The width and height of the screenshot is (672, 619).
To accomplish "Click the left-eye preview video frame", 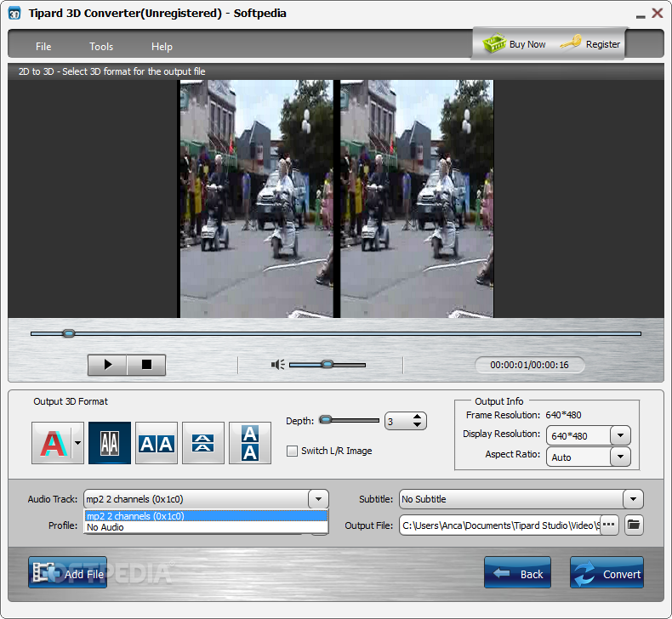I will [x=256, y=199].
